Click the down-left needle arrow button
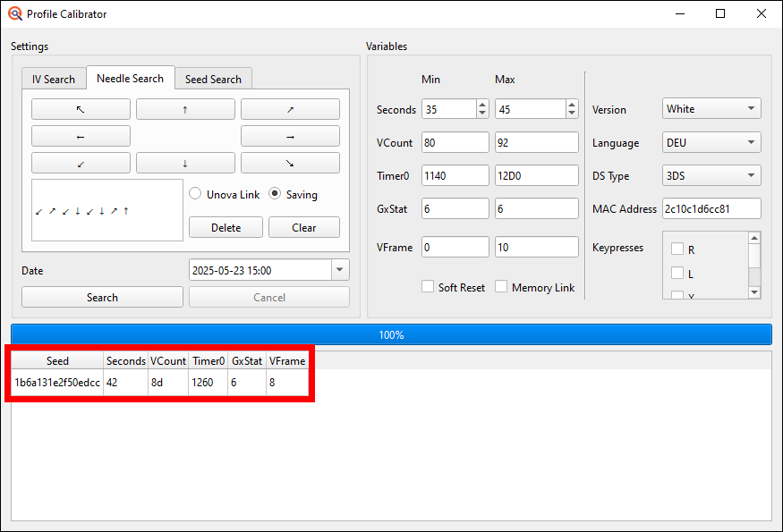 [81, 164]
